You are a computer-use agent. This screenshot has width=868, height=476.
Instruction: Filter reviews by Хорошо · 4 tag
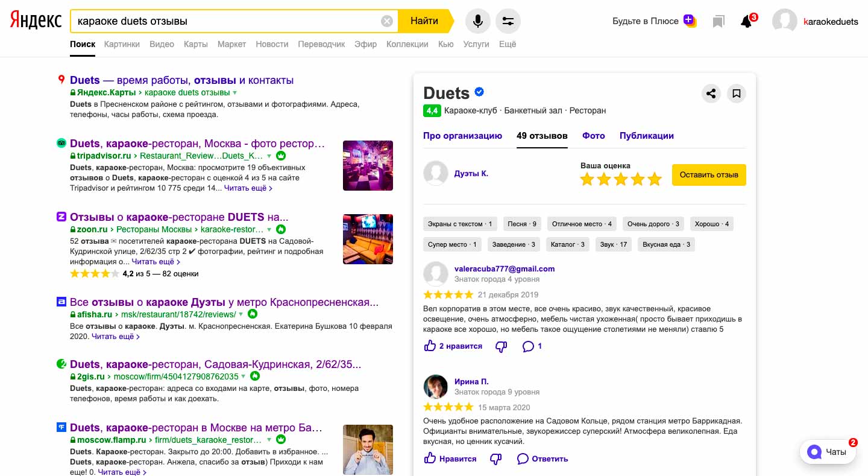(x=712, y=224)
